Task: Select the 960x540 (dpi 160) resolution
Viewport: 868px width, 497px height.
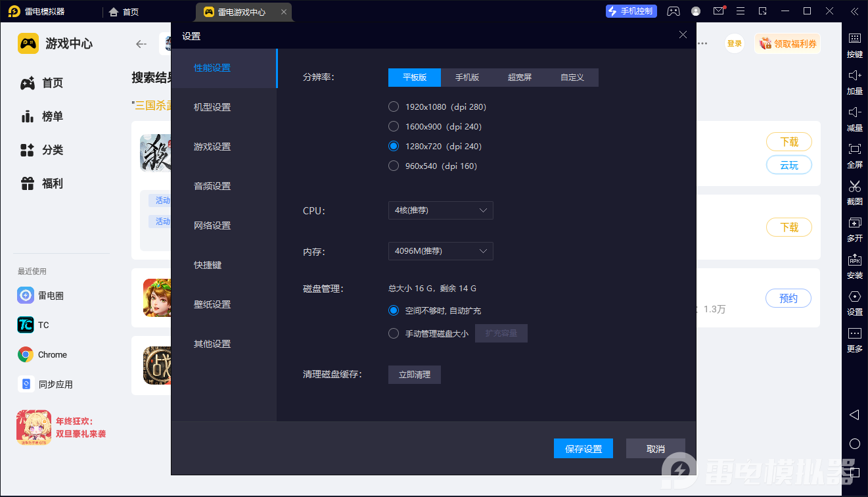Action: [x=394, y=166]
